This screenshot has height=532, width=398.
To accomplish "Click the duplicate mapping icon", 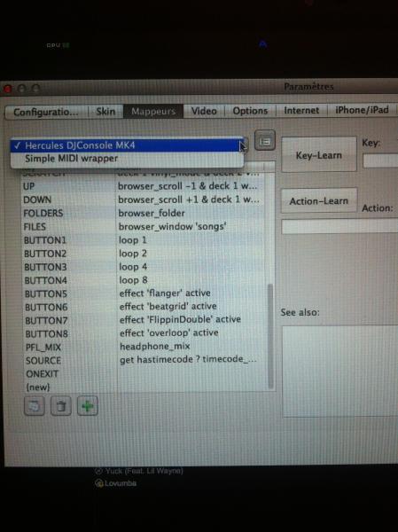I will click(35, 406).
